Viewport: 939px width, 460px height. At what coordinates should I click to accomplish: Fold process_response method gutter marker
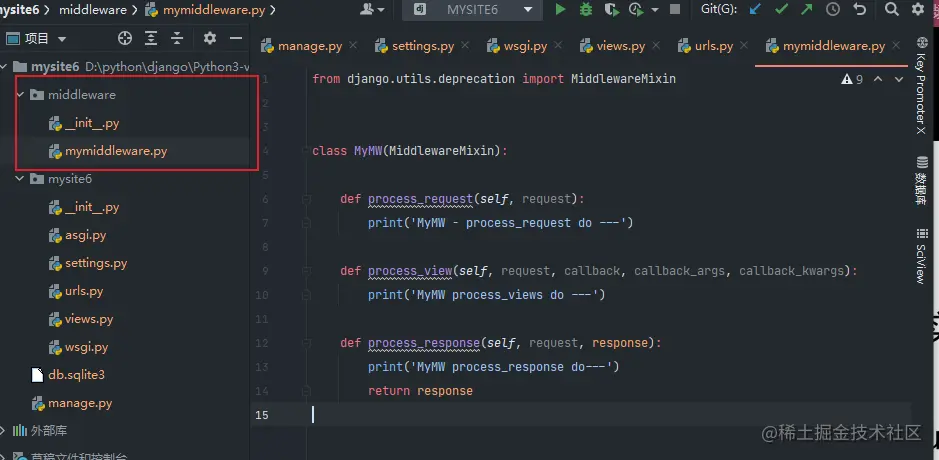click(x=306, y=343)
